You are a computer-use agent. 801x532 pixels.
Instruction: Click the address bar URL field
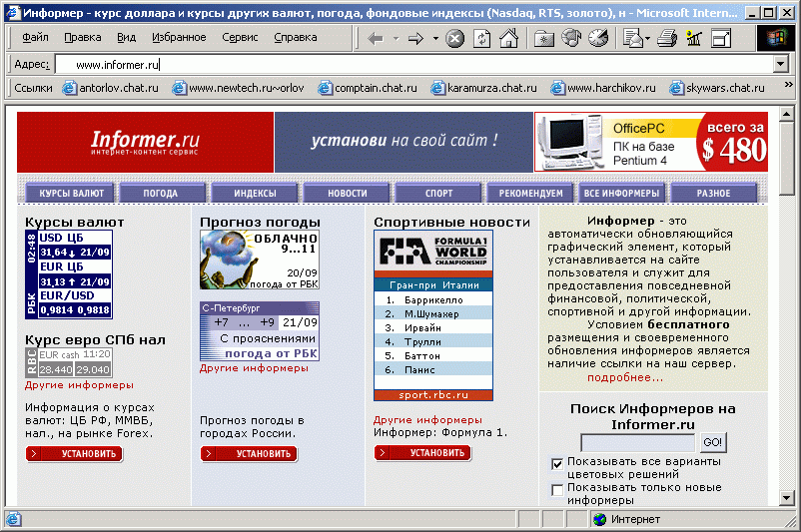point(413,64)
